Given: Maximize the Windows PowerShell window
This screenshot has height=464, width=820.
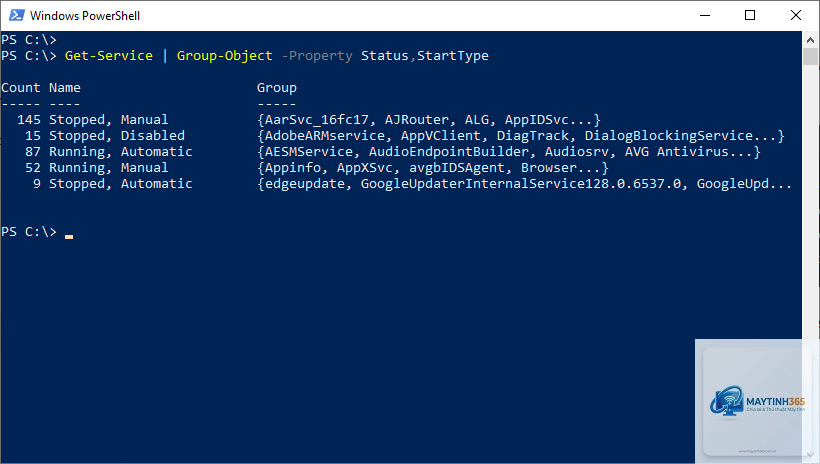Looking at the screenshot, I should [750, 15].
